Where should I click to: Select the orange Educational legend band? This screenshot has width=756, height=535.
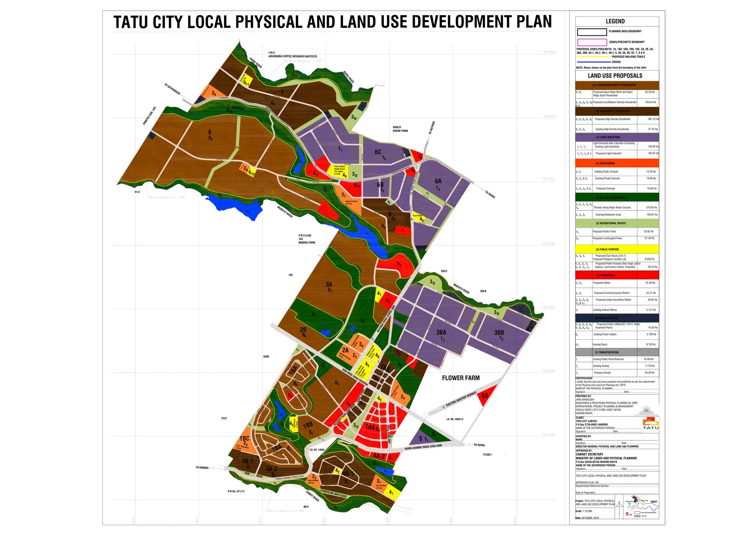[617, 163]
